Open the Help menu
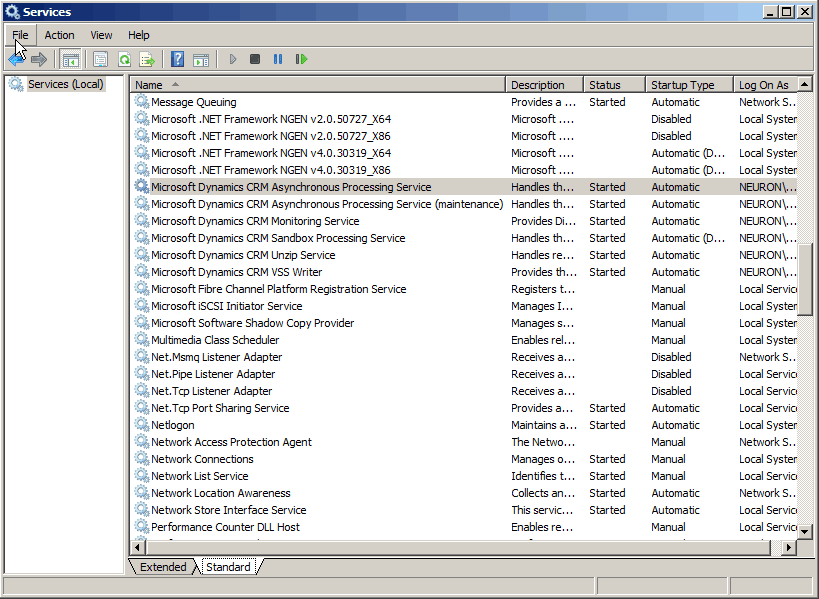819x599 pixels. pos(139,35)
